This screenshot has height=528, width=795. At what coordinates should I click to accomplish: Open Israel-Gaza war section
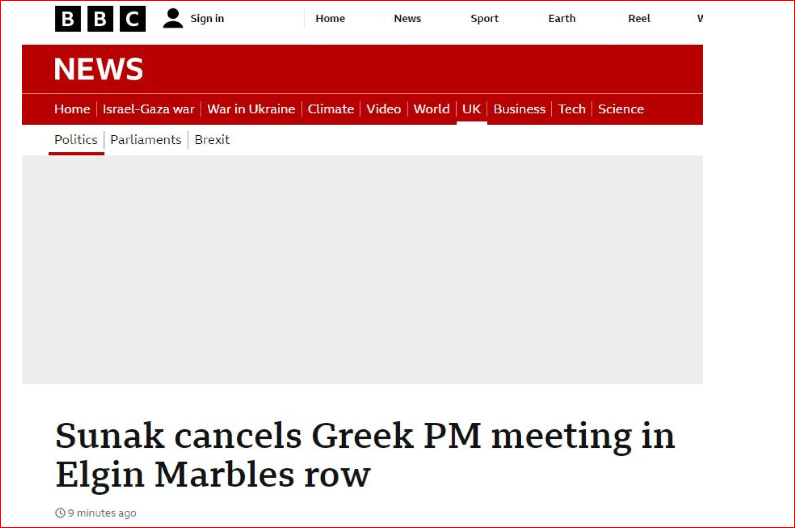point(149,109)
